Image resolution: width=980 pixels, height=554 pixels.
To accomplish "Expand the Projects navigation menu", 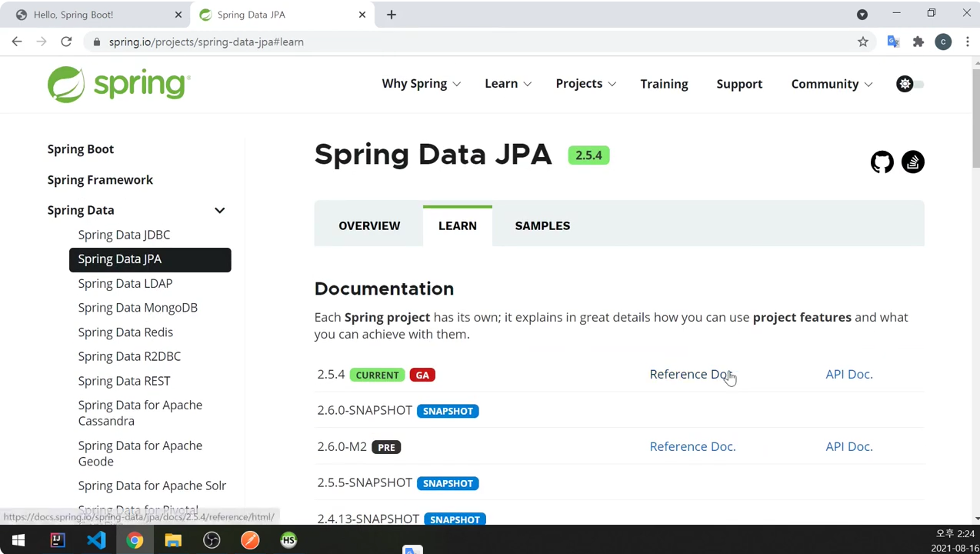I will [x=585, y=84].
